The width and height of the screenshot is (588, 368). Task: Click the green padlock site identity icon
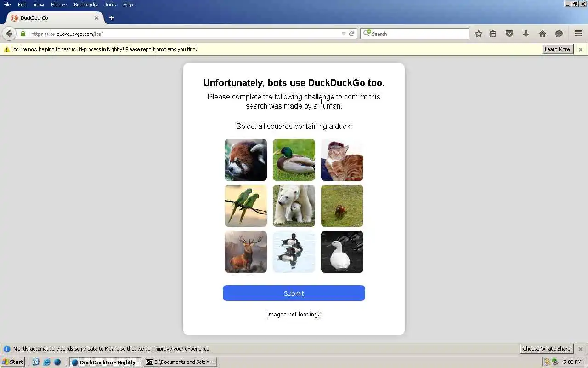pyautogui.click(x=23, y=34)
